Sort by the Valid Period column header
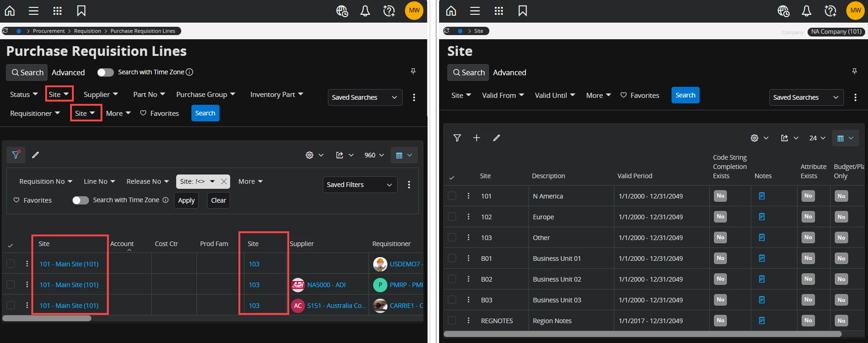 point(635,176)
